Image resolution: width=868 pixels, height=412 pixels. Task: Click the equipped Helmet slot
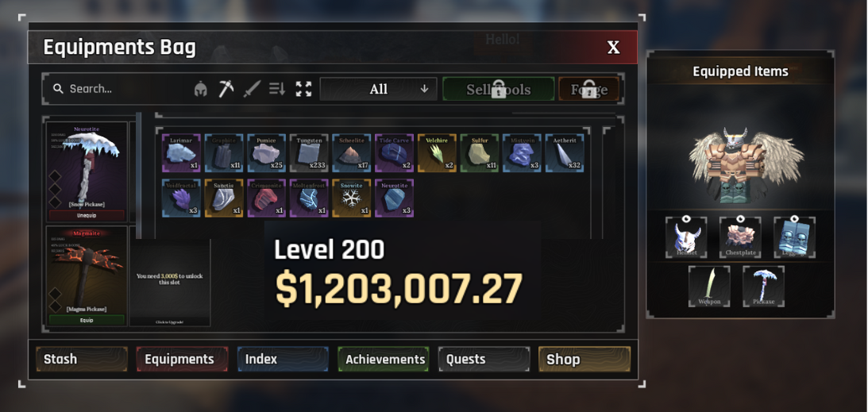[x=686, y=237]
